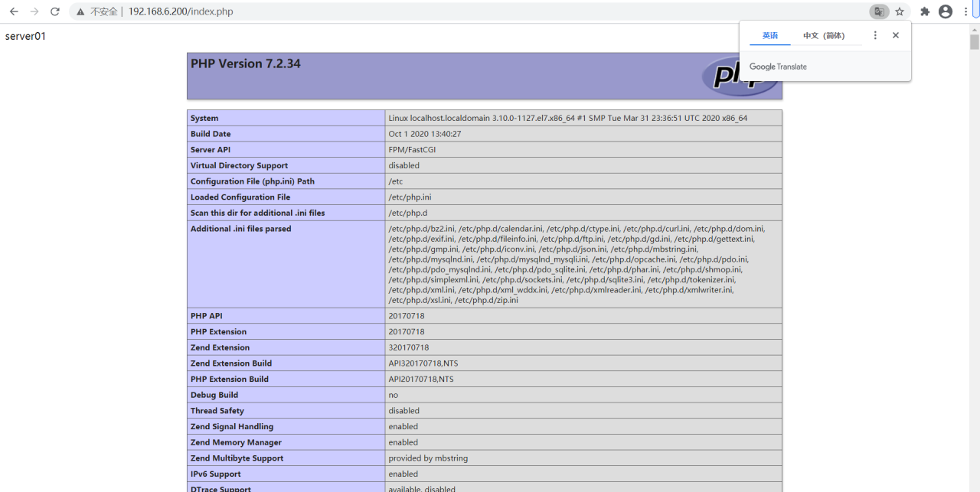Click the Loaded Configuration File label
Screen dimensions: 980x492
coord(240,197)
